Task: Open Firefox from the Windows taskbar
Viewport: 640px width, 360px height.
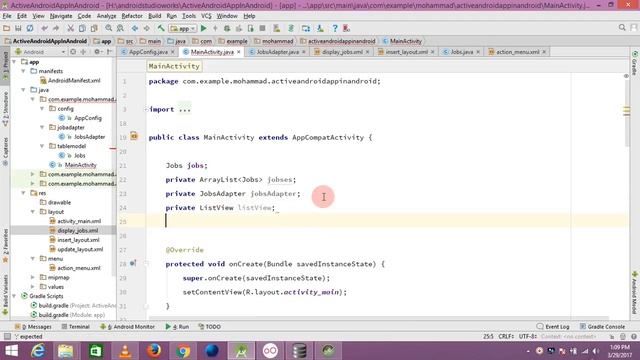Action: 153,351
